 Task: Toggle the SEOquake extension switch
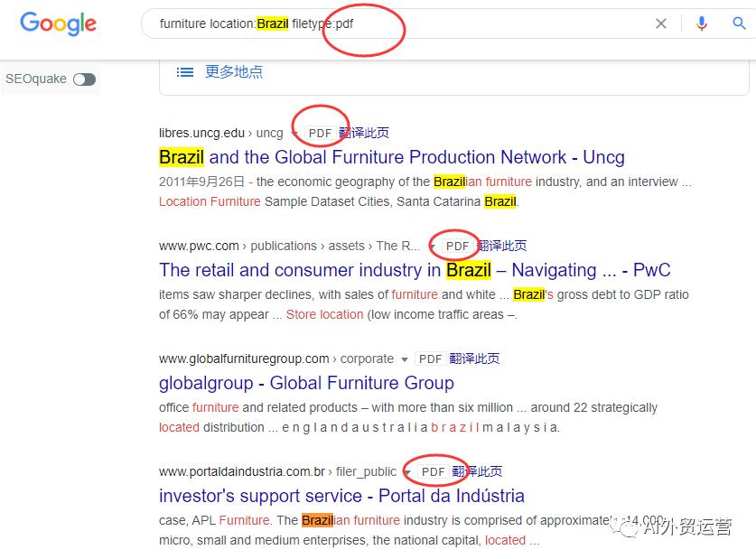pyautogui.click(x=84, y=79)
